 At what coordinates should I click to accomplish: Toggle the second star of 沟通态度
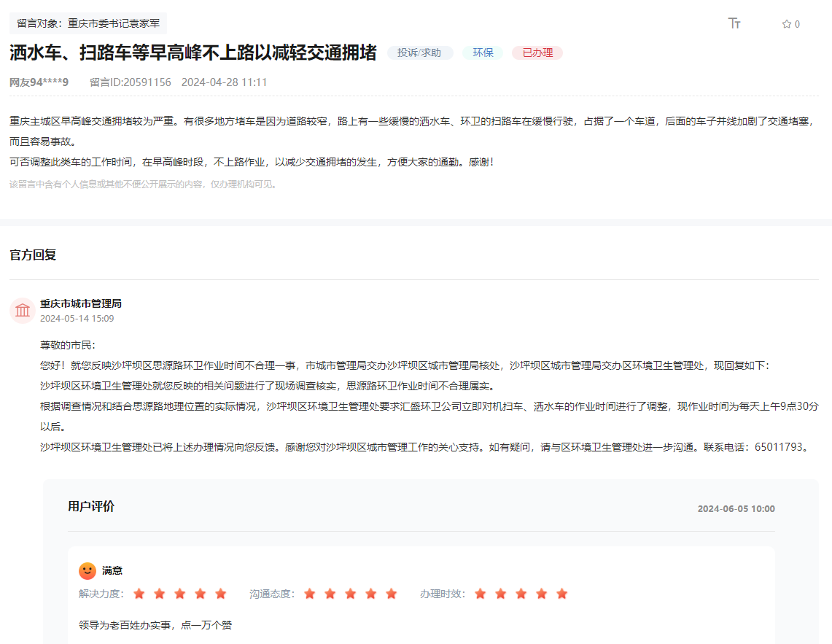click(x=331, y=594)
